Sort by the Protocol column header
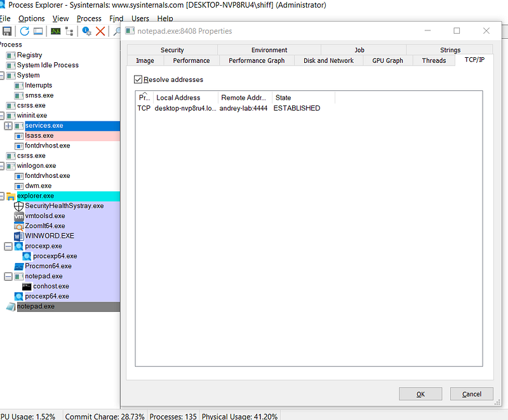Image resolution: width=508 pixels, height=420 pixels. 144,98
